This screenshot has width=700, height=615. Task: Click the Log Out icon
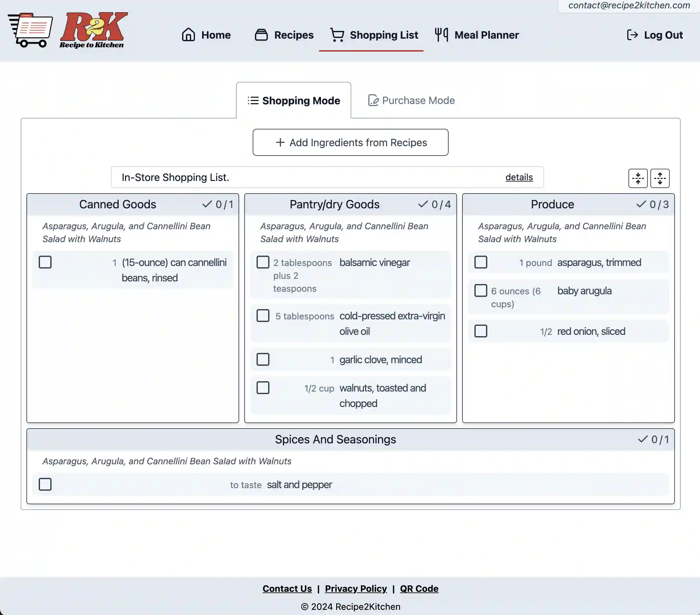(632, 34)
